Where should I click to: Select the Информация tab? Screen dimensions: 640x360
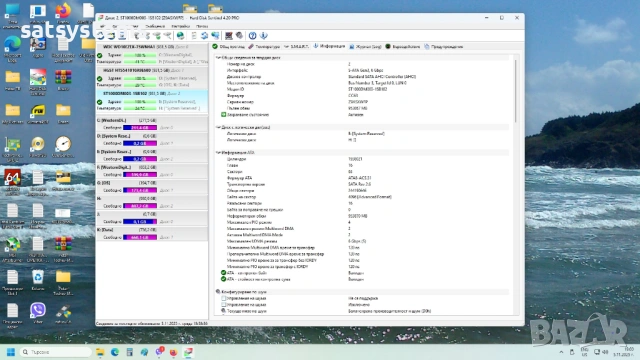point(329,47)
